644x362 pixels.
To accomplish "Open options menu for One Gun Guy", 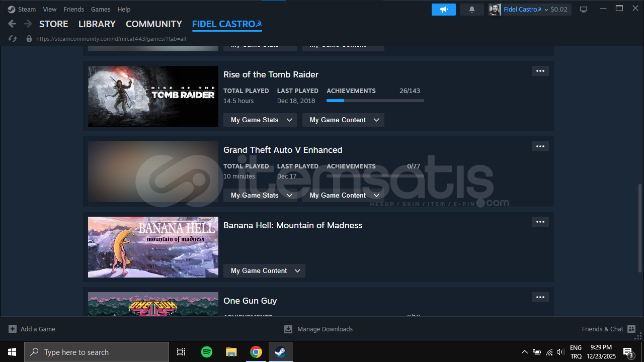I will tap(540, 297).
